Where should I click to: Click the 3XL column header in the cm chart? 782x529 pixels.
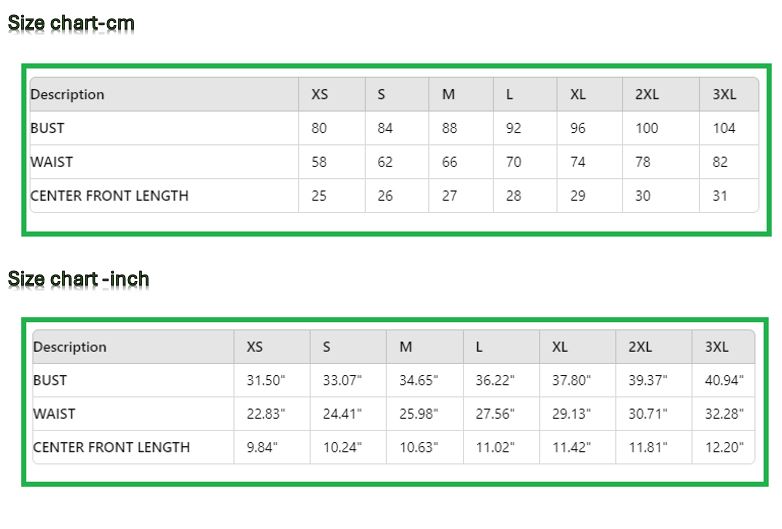[x=724, y=95]
